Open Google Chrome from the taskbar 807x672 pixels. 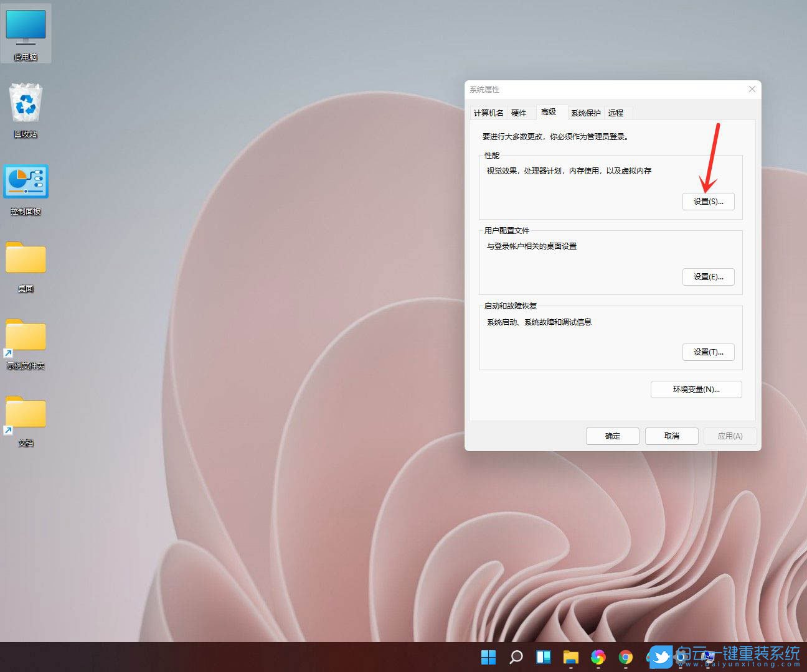pos(626,656)
